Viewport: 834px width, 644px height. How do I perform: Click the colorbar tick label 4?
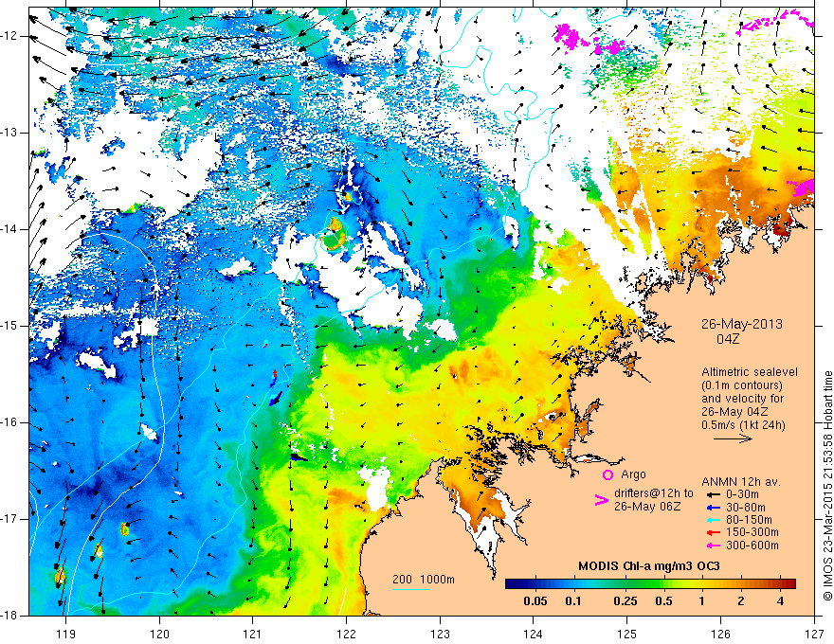pyautogui.click(x=780, y=601)
